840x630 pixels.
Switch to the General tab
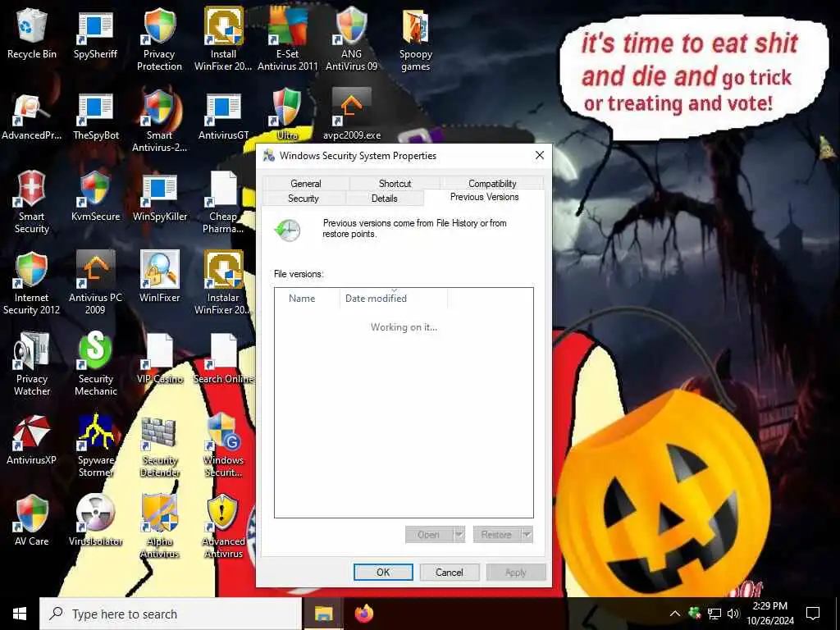click(305, 183)
